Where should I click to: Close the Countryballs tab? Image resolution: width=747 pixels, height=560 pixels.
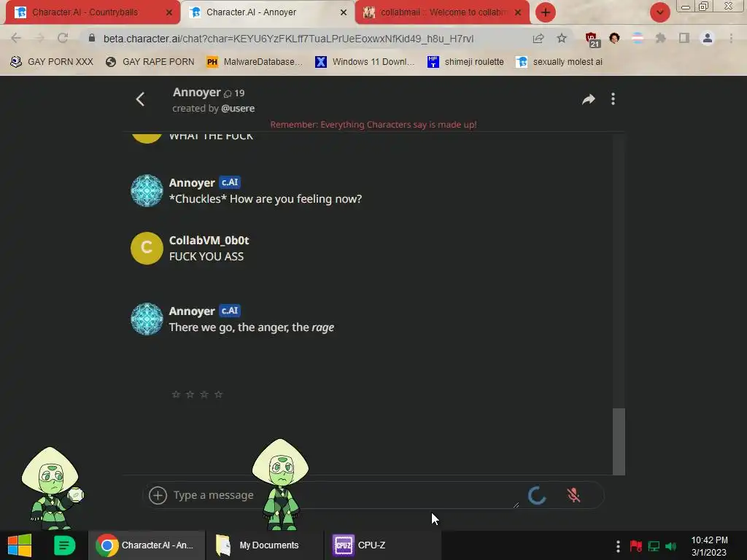(169, 12)
